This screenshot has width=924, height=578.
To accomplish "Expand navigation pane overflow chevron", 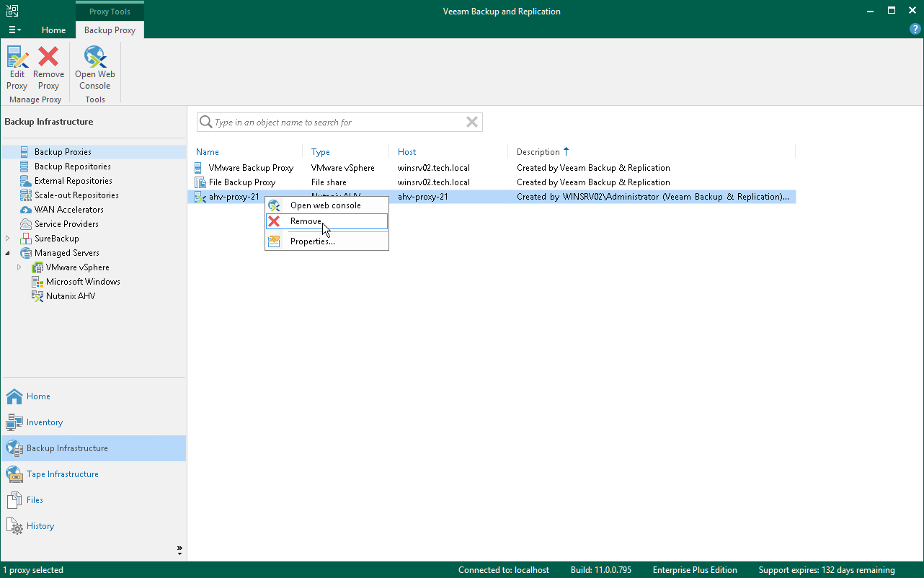I will pyautogui.click(x=179, y=551).
